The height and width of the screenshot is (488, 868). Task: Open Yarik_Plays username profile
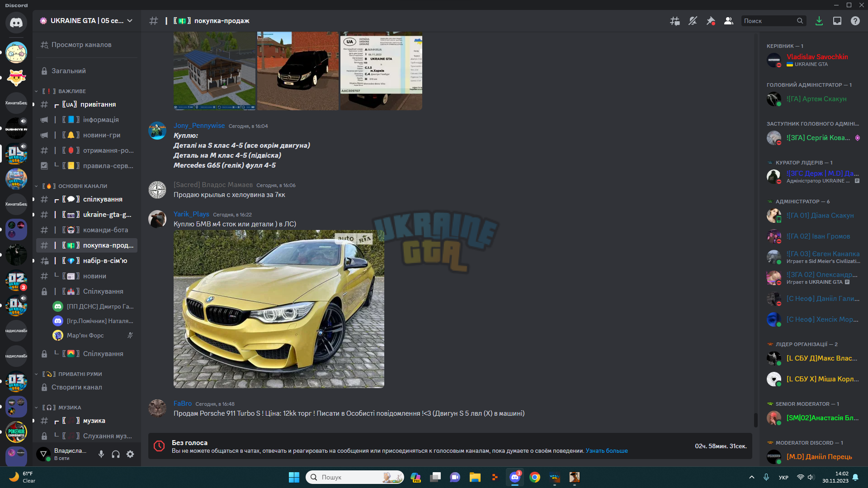click(x=191, y=214)
